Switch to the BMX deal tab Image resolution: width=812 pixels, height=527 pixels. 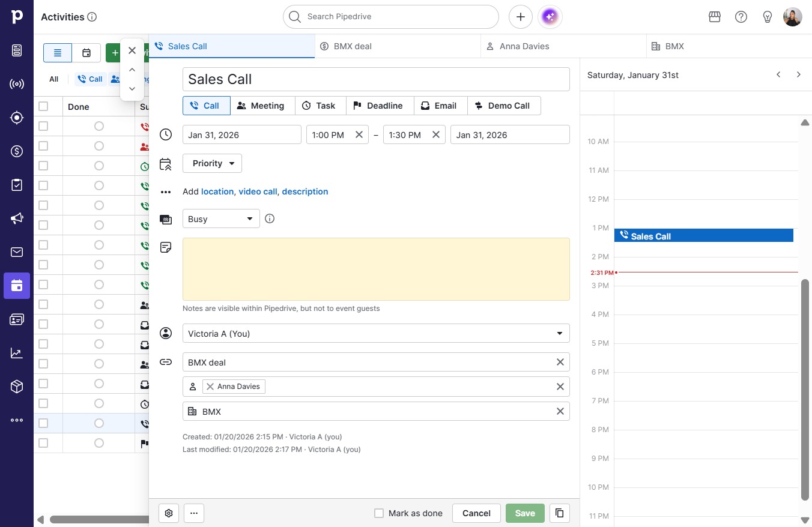pos(398,46)
